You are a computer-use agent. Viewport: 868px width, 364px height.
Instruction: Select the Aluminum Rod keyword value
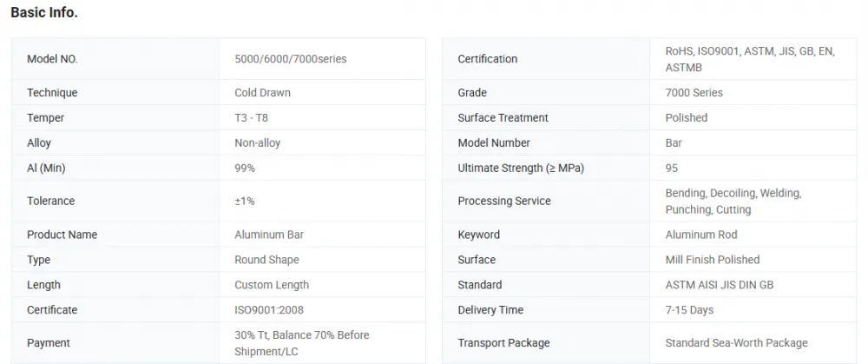(701, 235)
